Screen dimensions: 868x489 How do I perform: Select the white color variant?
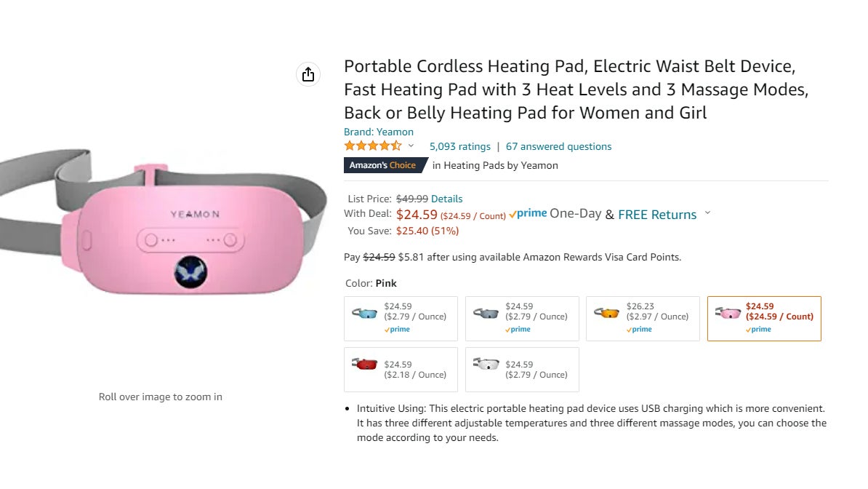pos(521,369)
